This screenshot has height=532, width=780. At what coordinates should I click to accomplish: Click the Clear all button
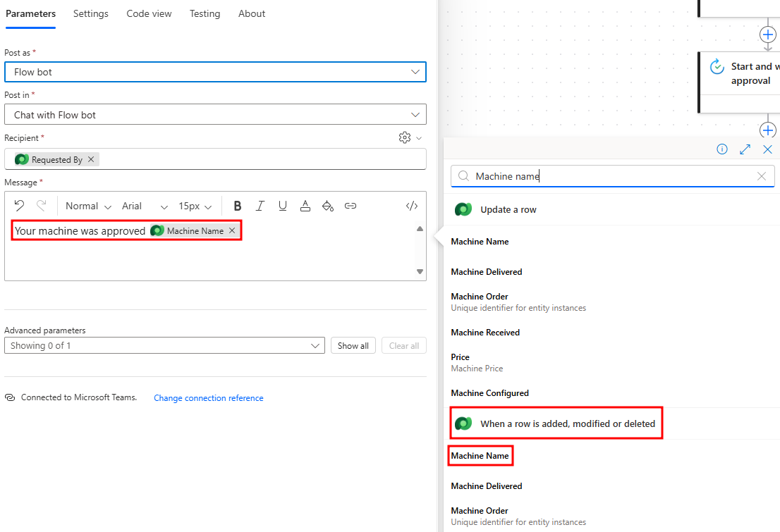tap(404, 345)
